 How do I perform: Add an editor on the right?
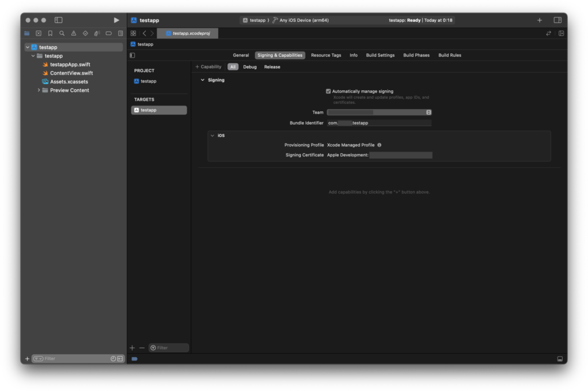[561, 33]
